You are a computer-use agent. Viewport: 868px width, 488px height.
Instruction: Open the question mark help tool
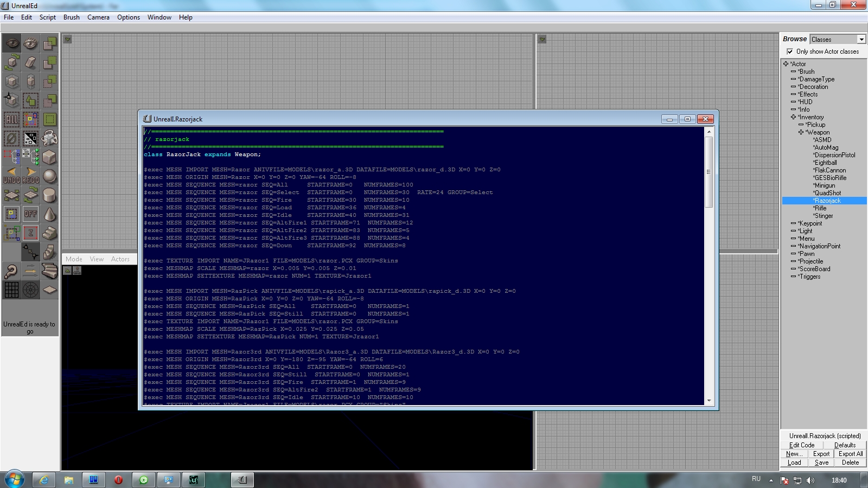click(x=12, y=271)
